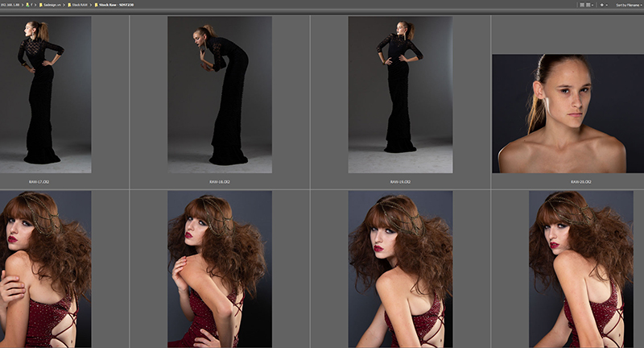Click the RAW-19.CR2 filename label
This screenshot has width=644, height=348.
400,181
